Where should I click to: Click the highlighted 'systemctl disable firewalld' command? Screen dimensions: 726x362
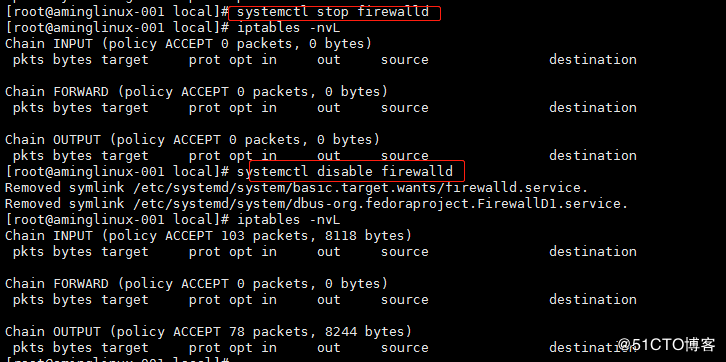(x=345, y=172)
